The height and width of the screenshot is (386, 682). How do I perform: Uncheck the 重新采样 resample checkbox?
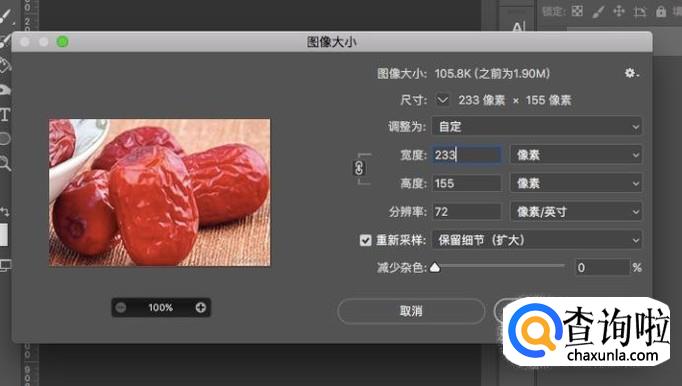(x=365, y=240)
